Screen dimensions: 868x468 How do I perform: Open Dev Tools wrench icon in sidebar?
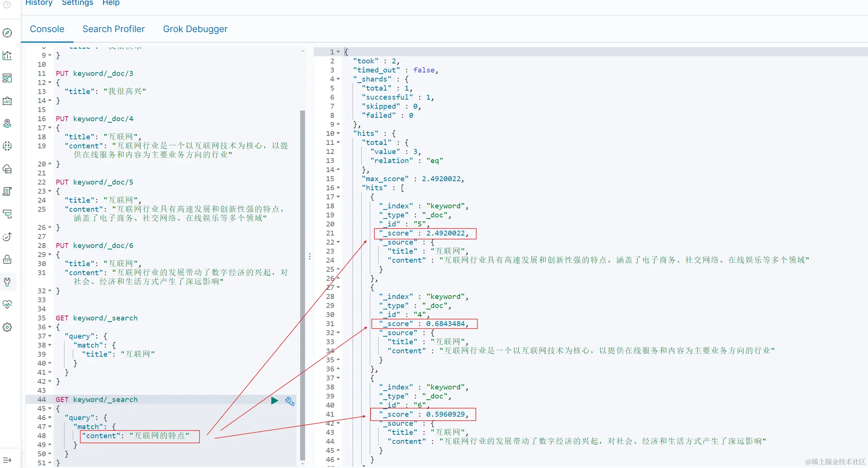click(7, 282)
